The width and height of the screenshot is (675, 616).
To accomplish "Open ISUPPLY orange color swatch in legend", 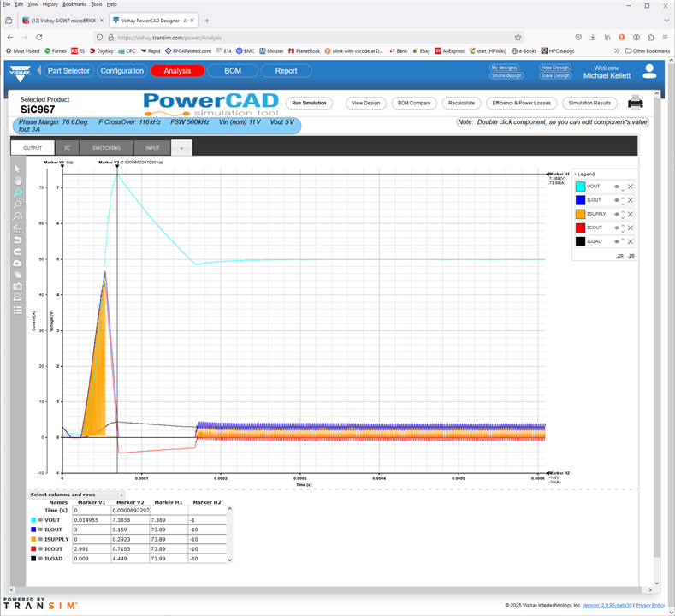I will click(580, 214).
